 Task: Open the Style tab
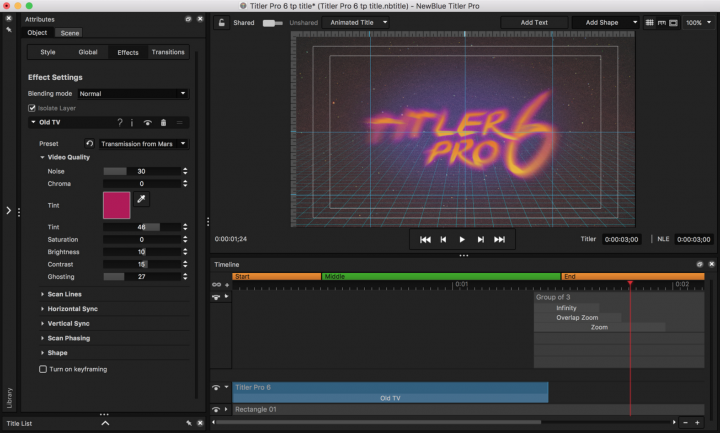pos(48,52)
